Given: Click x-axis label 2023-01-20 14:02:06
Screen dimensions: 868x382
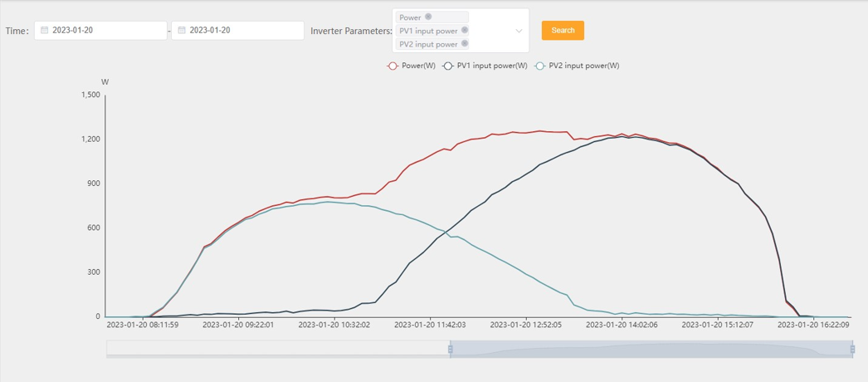Looking at the screenshot, I should point(622,325).
